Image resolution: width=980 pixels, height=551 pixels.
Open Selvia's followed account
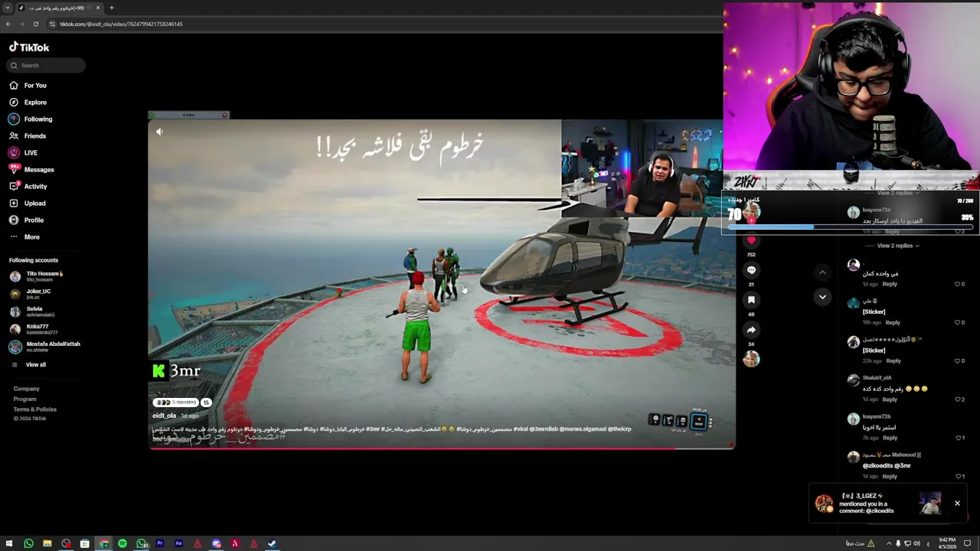pyautogui.click(x=32, y=311)
